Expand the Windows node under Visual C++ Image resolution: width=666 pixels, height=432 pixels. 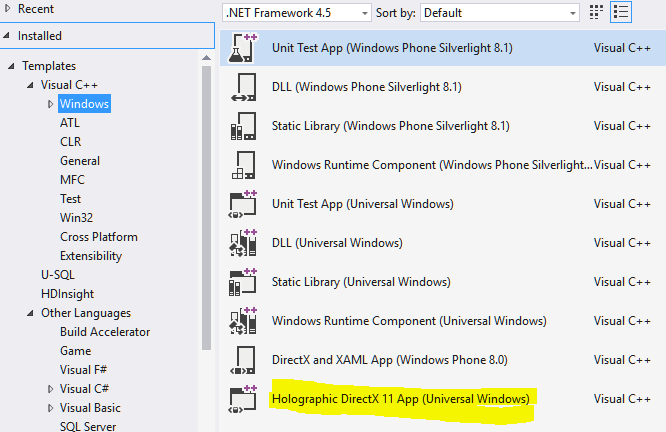50,104
